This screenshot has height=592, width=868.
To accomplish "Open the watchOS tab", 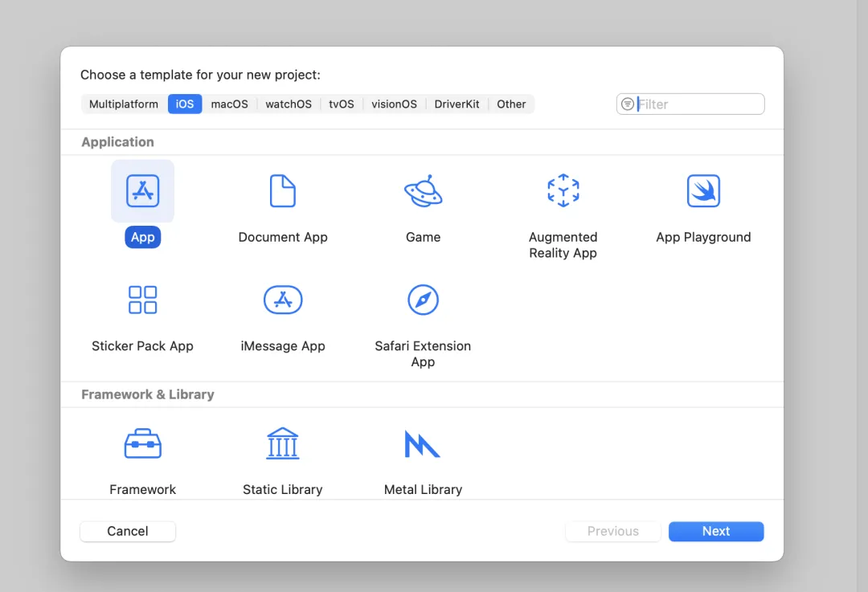I will (x=289, y=104).
